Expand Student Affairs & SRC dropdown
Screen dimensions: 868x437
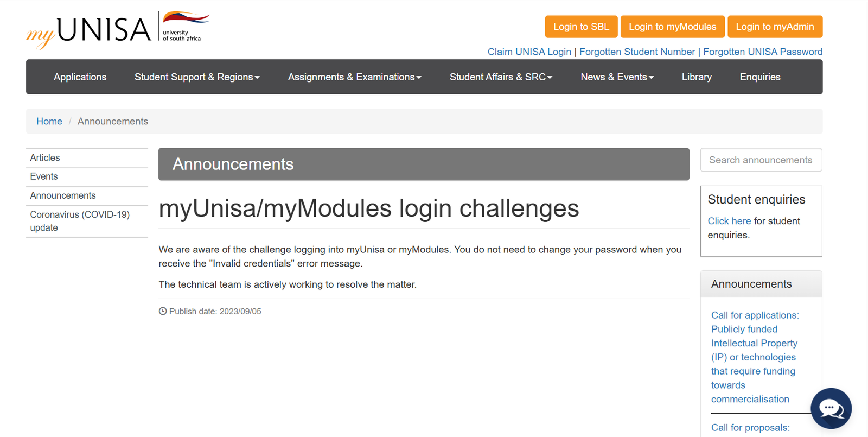[x=501, y=77]
